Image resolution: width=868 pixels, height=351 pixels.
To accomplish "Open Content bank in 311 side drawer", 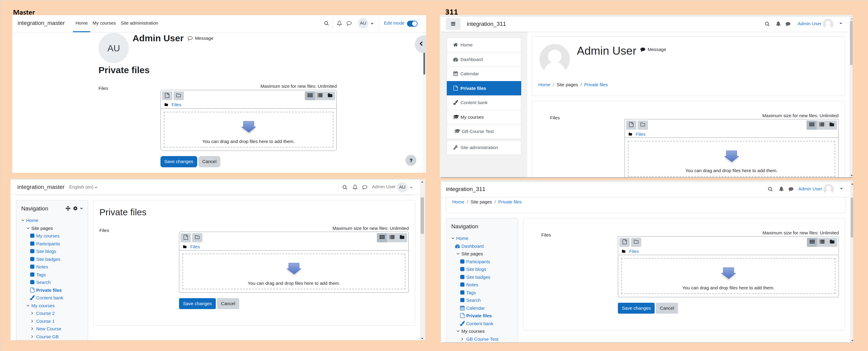I will (x=484, y=103).
